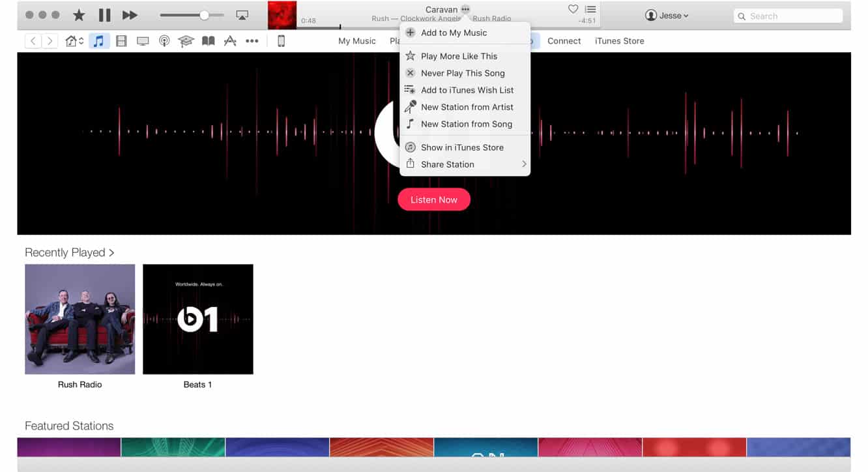Click the Featured Stations heading
868x472 pixels.
click(69, 426)
